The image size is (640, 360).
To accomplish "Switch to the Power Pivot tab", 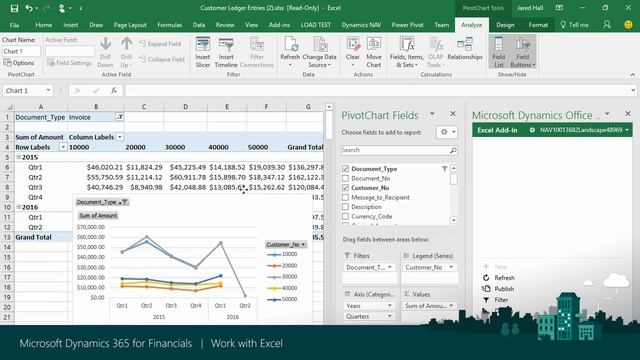I will click(x=407, y=25).
